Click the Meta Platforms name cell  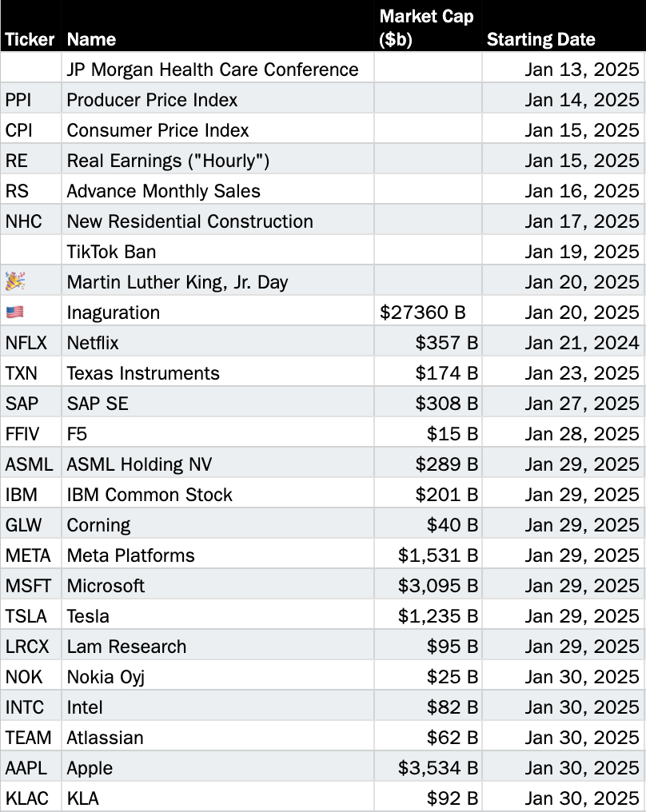[131, 555]
